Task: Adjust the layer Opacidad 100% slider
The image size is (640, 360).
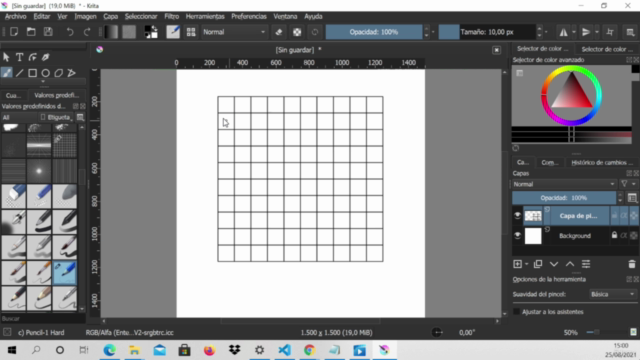Action: point(564,198)
